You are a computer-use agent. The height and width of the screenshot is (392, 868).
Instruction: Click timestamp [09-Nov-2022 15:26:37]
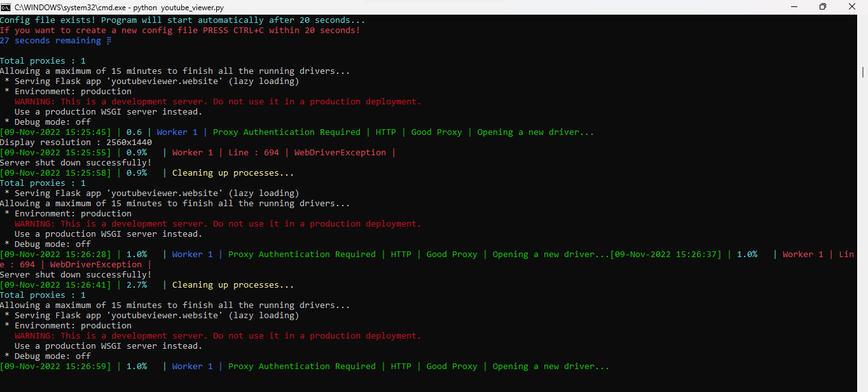point(666,255)
